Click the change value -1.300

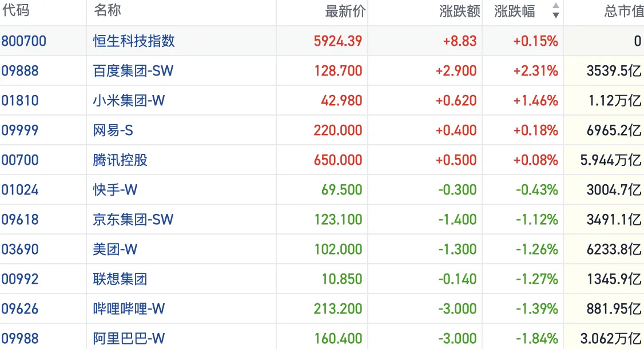pos(457,249)
